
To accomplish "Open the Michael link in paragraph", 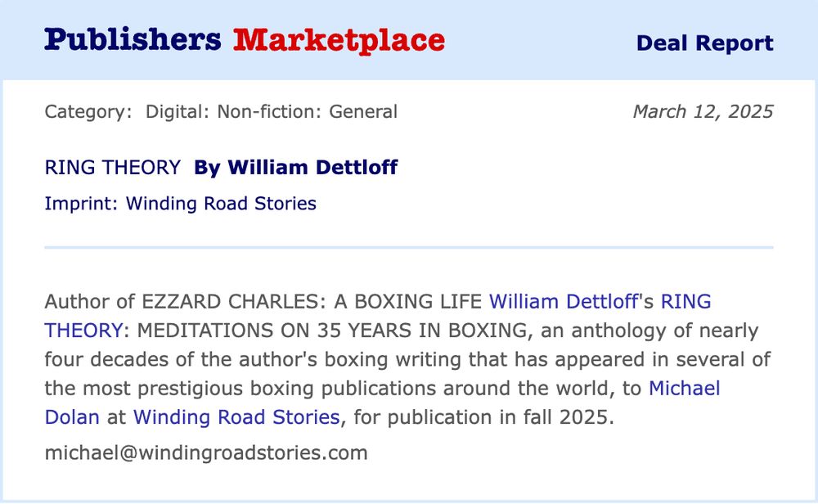I will coord(684,388).
